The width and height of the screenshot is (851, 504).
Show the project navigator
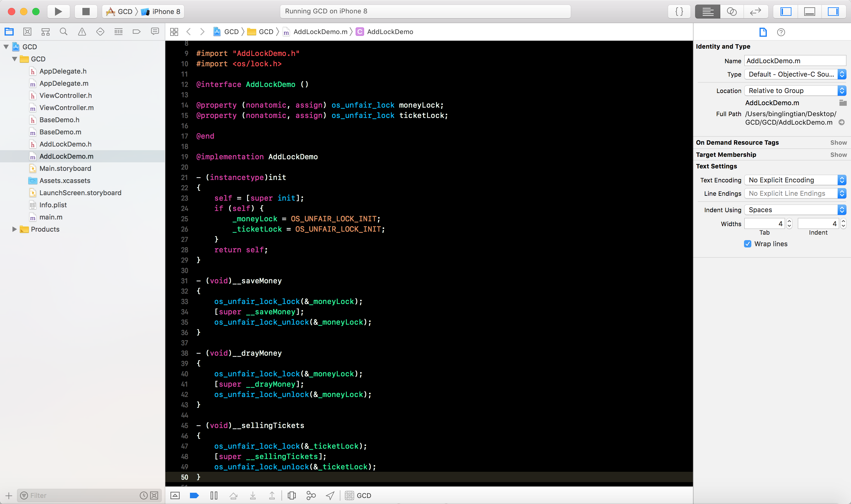[x=9, y=32]
